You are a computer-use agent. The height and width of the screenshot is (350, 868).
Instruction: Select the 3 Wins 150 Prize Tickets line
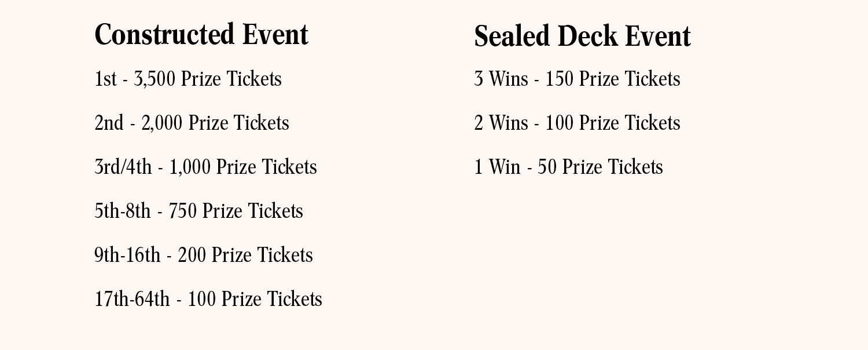tap(577, 79)
